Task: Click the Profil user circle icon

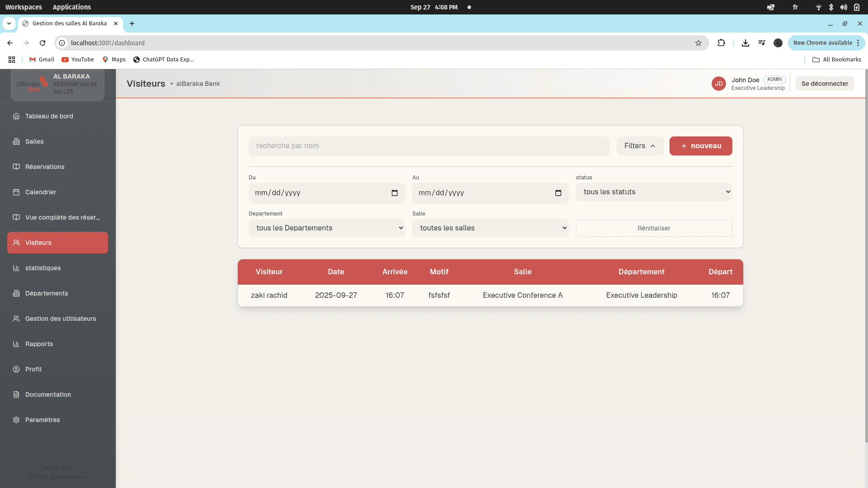Action: (x=16, y=369)
